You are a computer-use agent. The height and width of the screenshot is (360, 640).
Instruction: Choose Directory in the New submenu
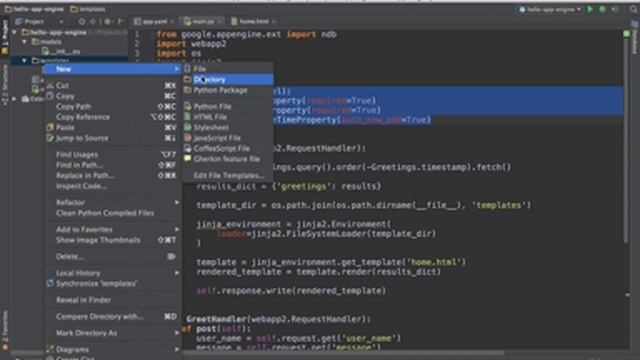(x=228, y=79)
